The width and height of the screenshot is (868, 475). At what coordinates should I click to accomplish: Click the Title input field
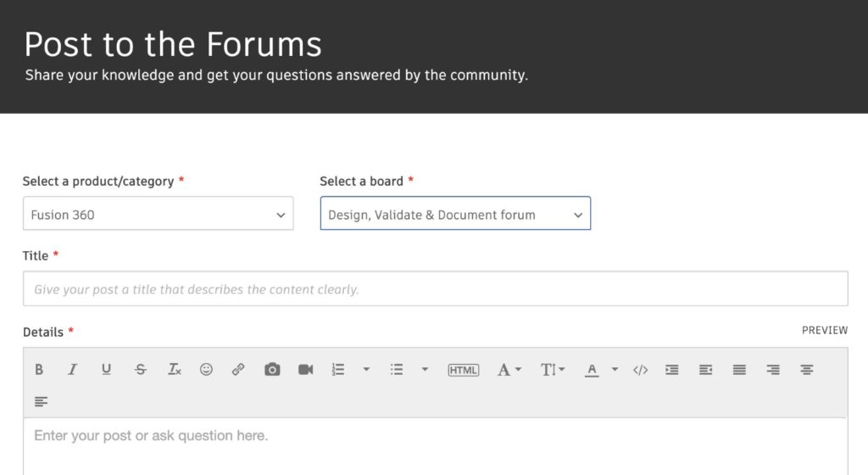pos(435,289)
